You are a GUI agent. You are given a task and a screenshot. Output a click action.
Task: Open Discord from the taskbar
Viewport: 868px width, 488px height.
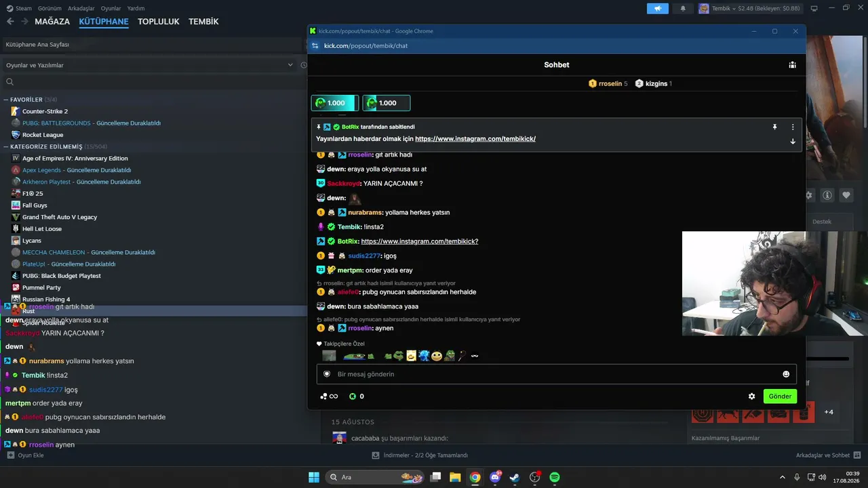click(496, 477)
